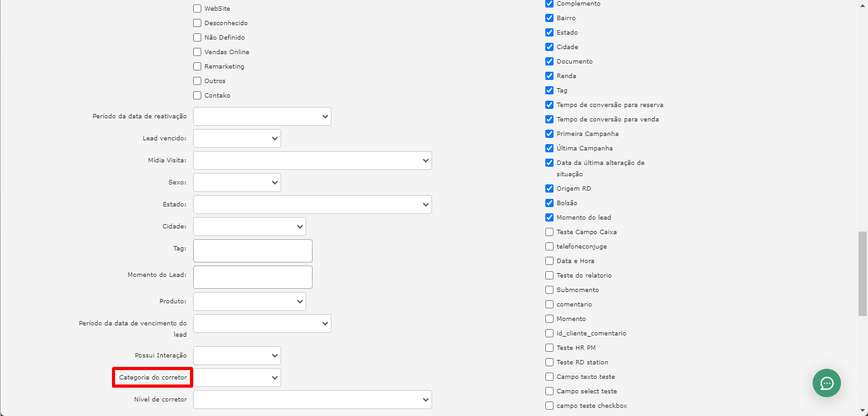Tick the campo teste checkbox option

[x=550, y=406]
